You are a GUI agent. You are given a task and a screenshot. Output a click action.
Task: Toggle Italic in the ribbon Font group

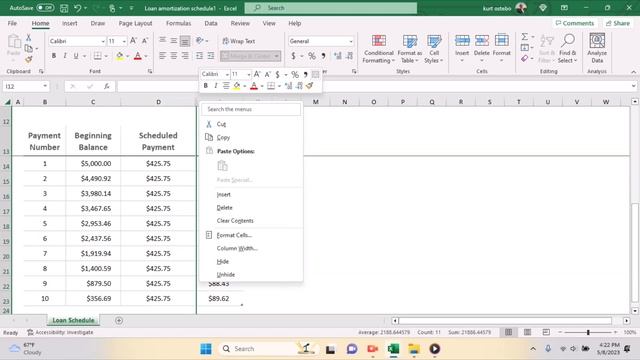coord(64,56)
